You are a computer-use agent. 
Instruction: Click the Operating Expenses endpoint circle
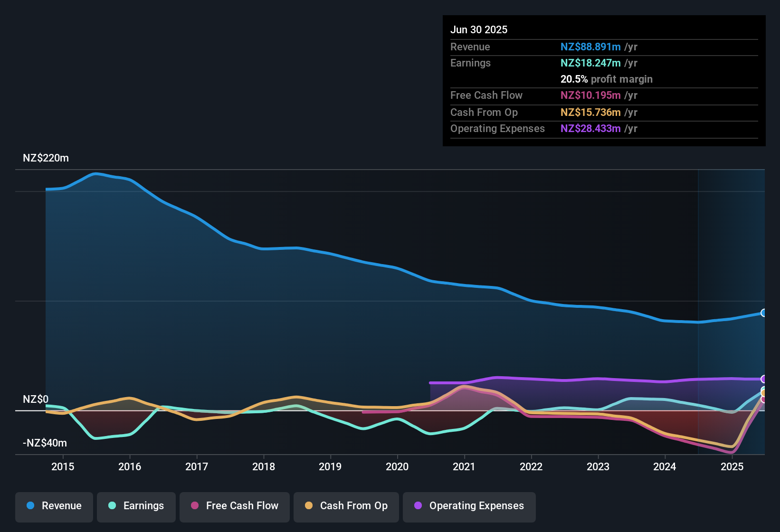[764, 379]
